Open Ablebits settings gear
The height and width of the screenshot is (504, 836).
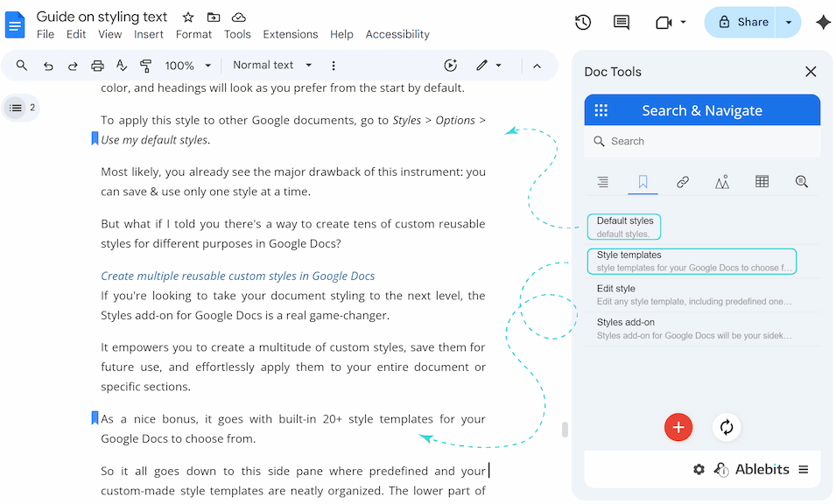coord(699,469)
